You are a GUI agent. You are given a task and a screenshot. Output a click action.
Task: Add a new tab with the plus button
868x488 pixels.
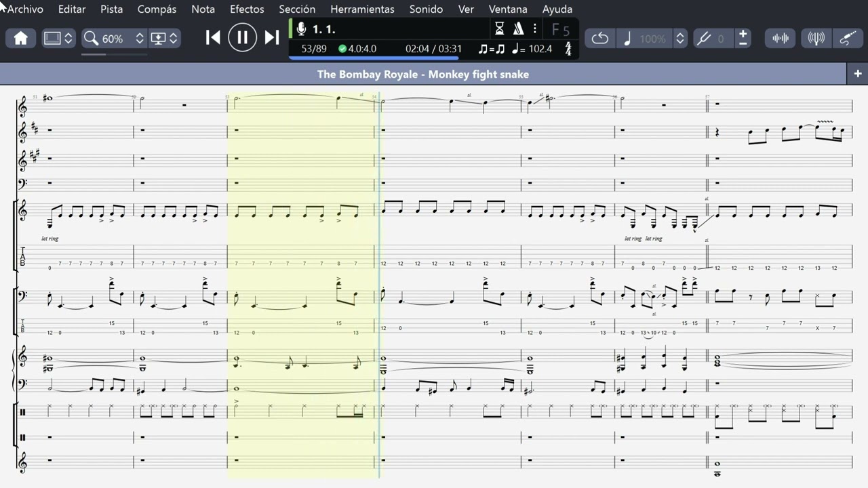(858, 73)
